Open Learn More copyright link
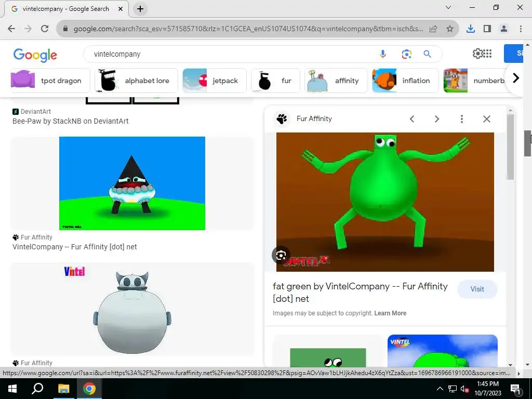This screenshot has width=532, height=399. (390, 313)
